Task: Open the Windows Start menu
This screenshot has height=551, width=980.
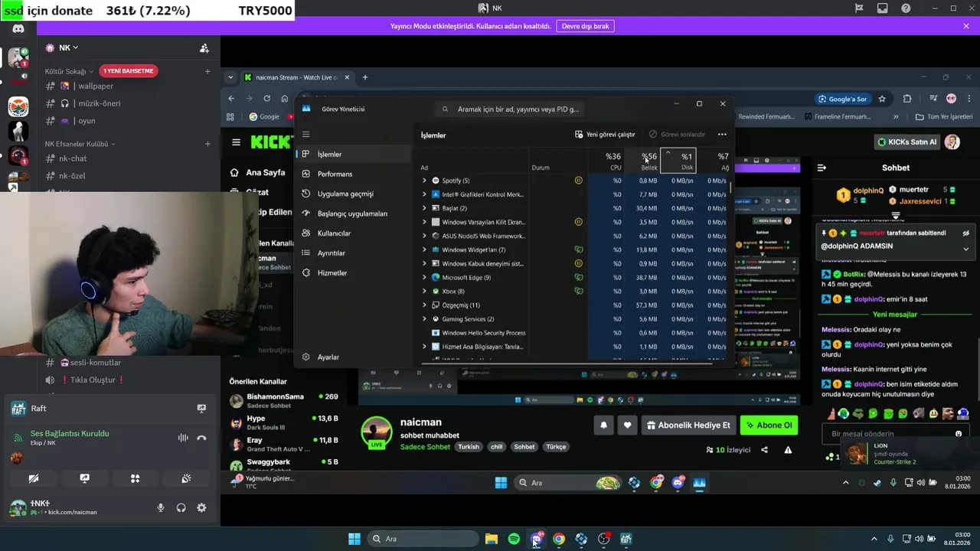Action: (354, 539)
